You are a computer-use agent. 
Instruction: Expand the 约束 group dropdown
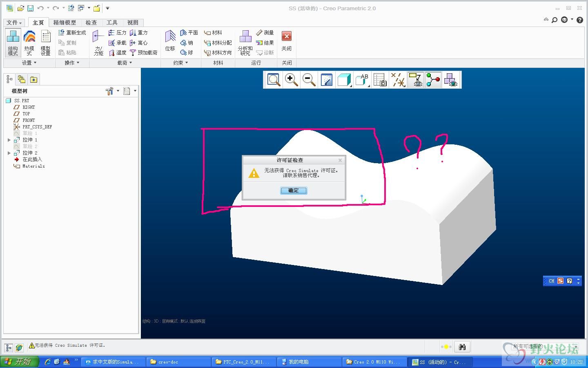pyautogui.click(x=181, y=63)
